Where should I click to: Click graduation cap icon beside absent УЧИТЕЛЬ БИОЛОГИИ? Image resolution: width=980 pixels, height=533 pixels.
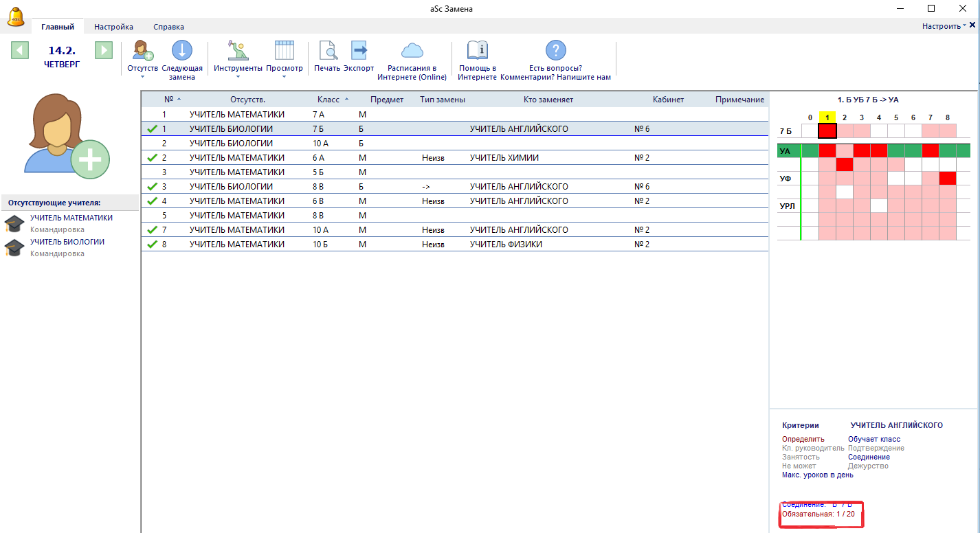coord(14,248)
